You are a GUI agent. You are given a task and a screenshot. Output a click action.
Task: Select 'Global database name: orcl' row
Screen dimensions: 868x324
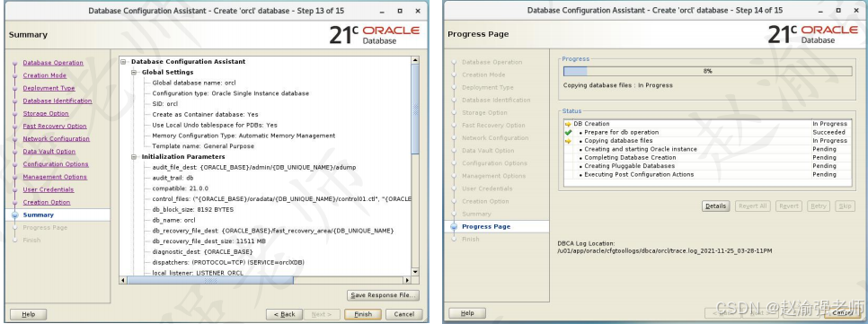tap(194, 83)
